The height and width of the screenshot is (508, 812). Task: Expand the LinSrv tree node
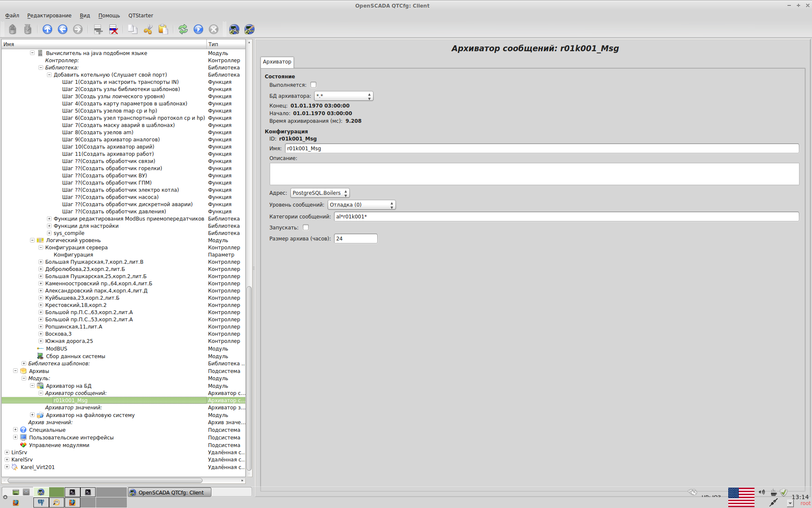pos(7,452)
